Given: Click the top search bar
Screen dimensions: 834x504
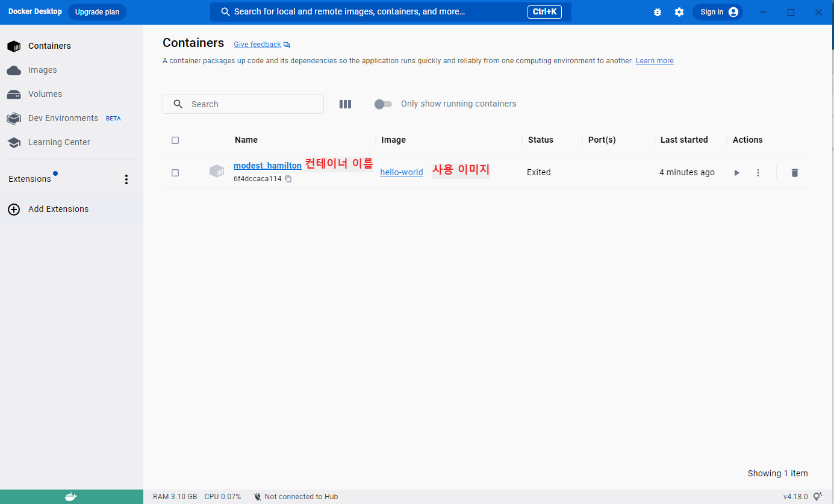Looking at the screenshot, I should pyautogui.click(x=390, y=12).
